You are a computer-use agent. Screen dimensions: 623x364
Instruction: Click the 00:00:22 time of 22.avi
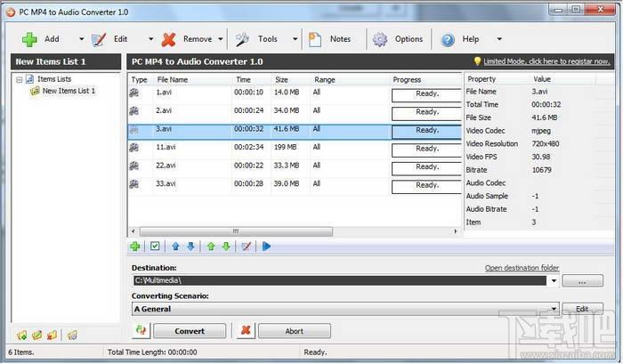pos(248,166)
